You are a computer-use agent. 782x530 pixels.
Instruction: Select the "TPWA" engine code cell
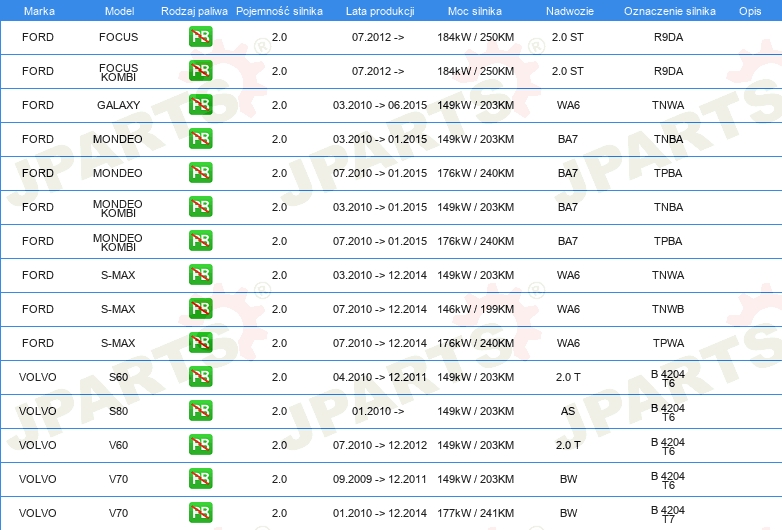click(x=668, y=343)
